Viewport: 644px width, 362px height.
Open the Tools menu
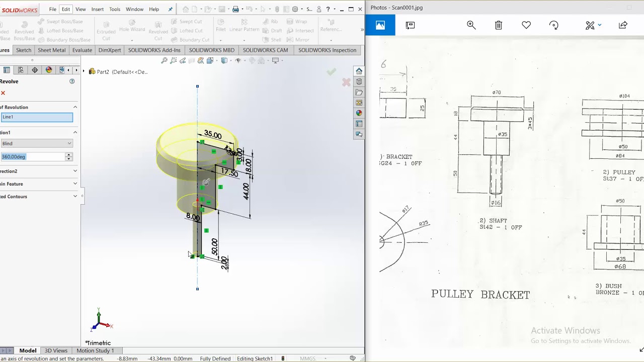(x=115, y=9)
